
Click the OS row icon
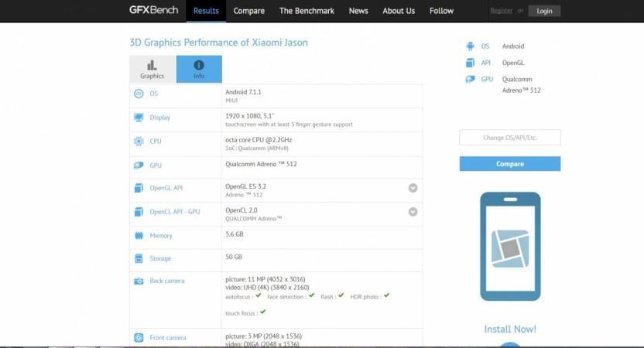139,94
